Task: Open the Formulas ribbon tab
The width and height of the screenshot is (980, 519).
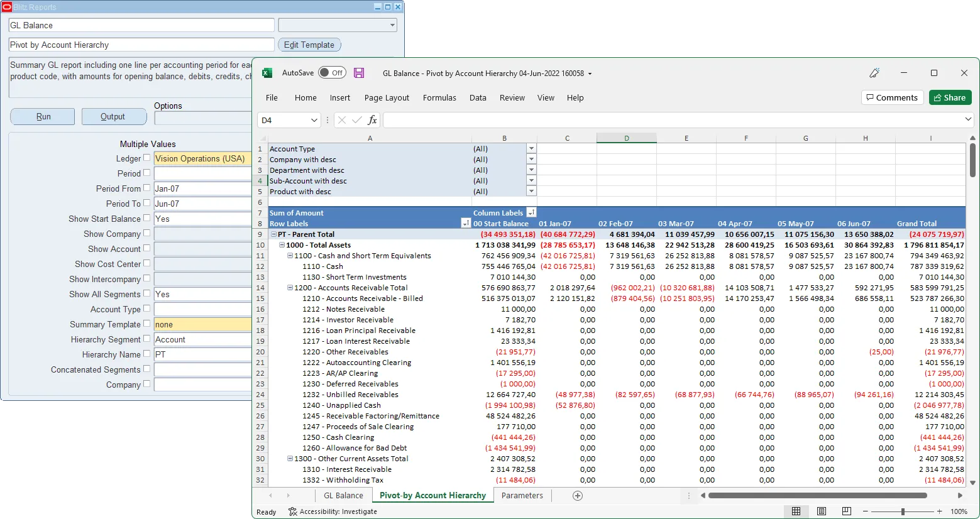Action: [x=439, y=98]
